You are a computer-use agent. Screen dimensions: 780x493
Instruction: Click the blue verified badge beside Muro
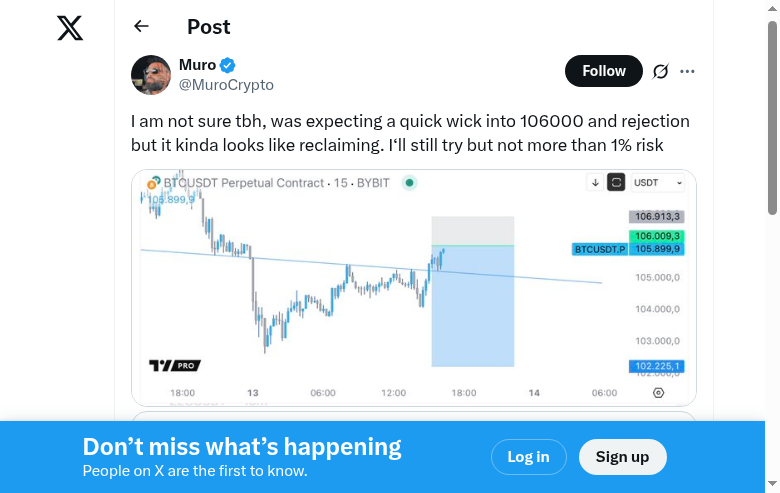228,65
